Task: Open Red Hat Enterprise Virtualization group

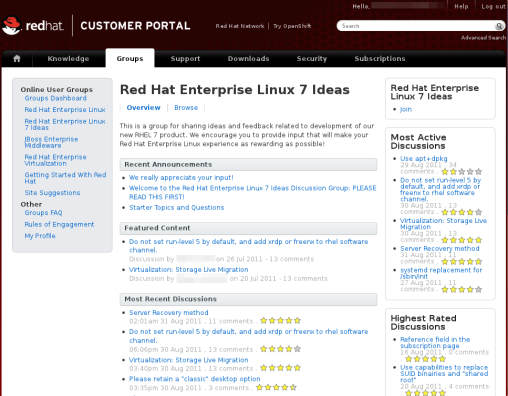Action: point(55,160)
